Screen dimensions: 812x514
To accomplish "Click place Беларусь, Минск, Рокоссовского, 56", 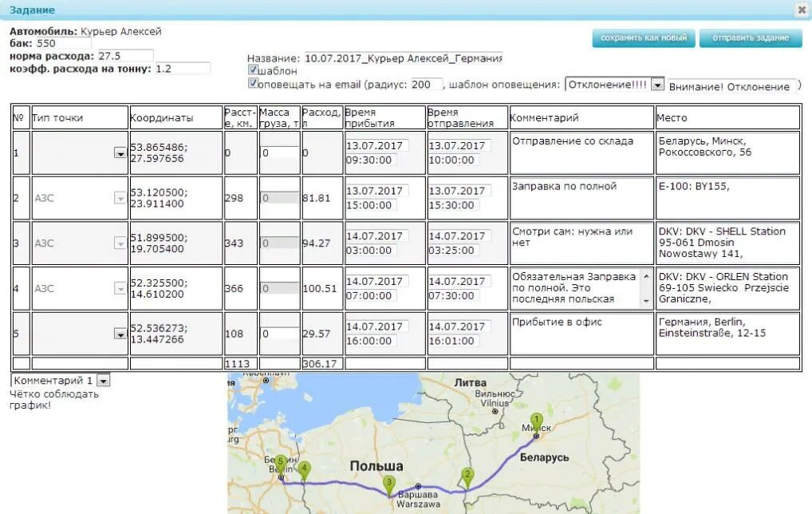I will tap(727, 153).
